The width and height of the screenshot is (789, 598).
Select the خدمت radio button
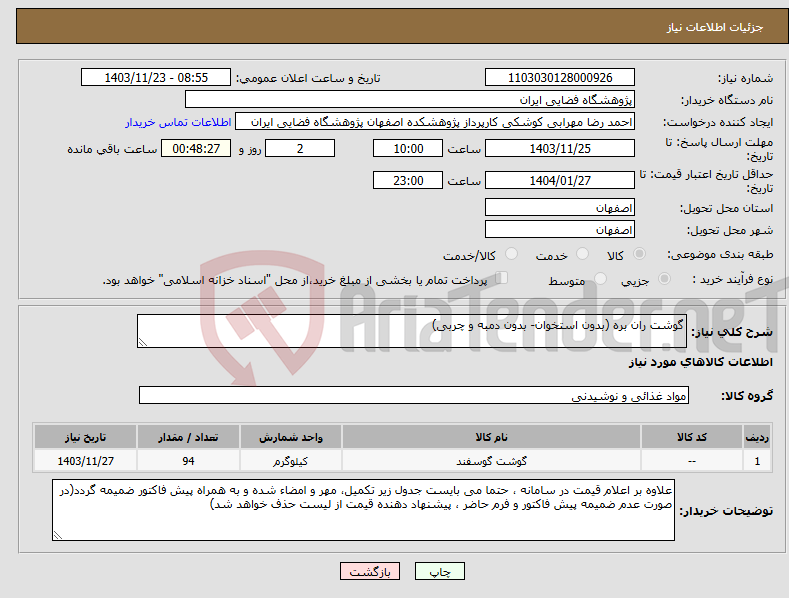(x=582, y=254)
